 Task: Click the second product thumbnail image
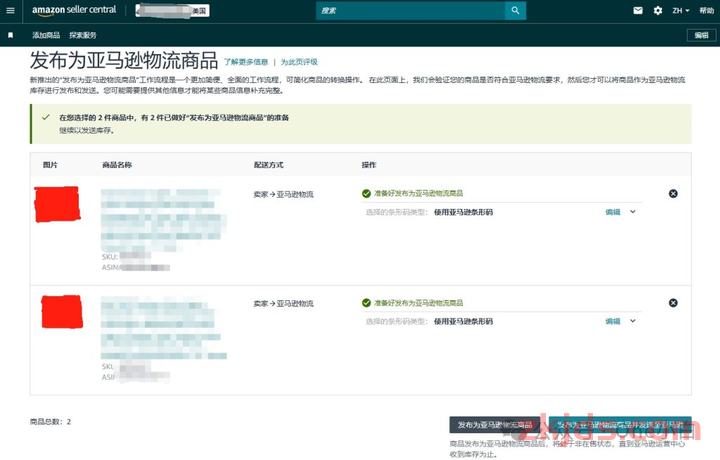pyautogui.click(x=62, y=312)
